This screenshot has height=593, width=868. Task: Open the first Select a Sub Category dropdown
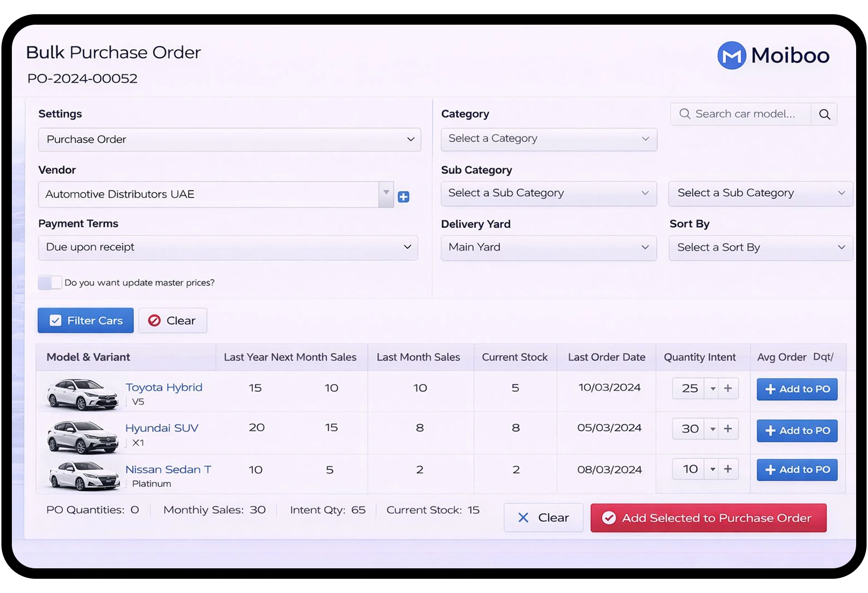549,194
